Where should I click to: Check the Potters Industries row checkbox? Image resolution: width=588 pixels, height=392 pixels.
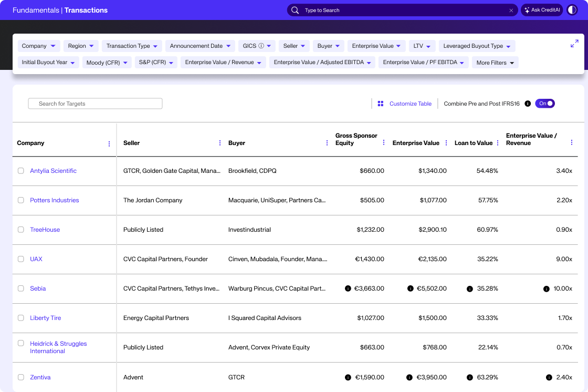(x=21, y=200)
